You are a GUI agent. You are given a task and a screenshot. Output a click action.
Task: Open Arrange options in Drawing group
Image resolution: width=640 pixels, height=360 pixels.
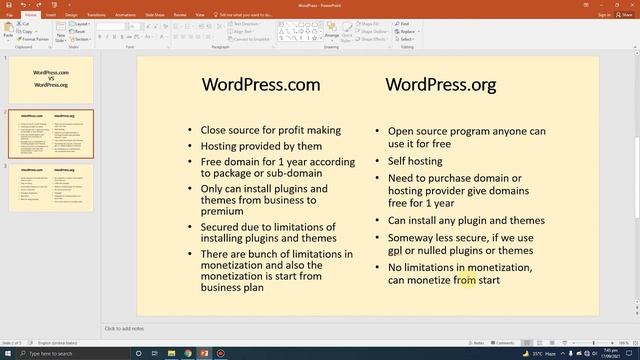point(332,31)
